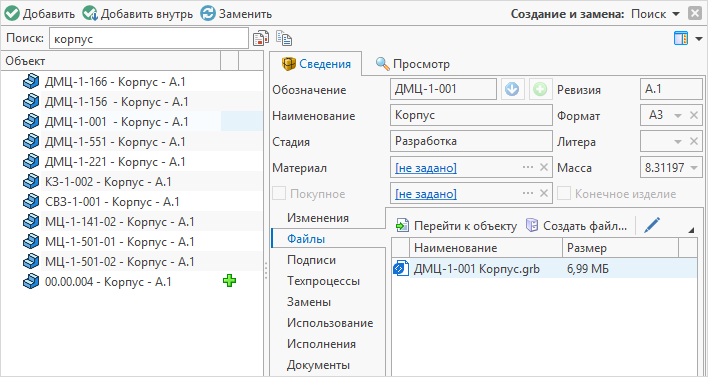
Task: Toggle the Конечное изделие checkbox
Action: tap(564, 194)
